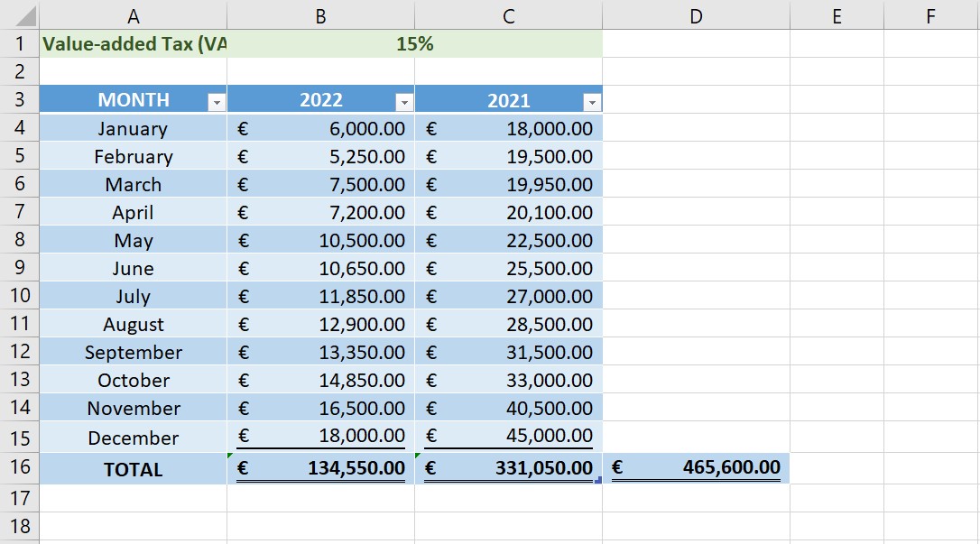Select the 13,350.00 September 2022 value
Image resolution: width=980 pixels, height=544 pixels.
click(x=320, y=352)
